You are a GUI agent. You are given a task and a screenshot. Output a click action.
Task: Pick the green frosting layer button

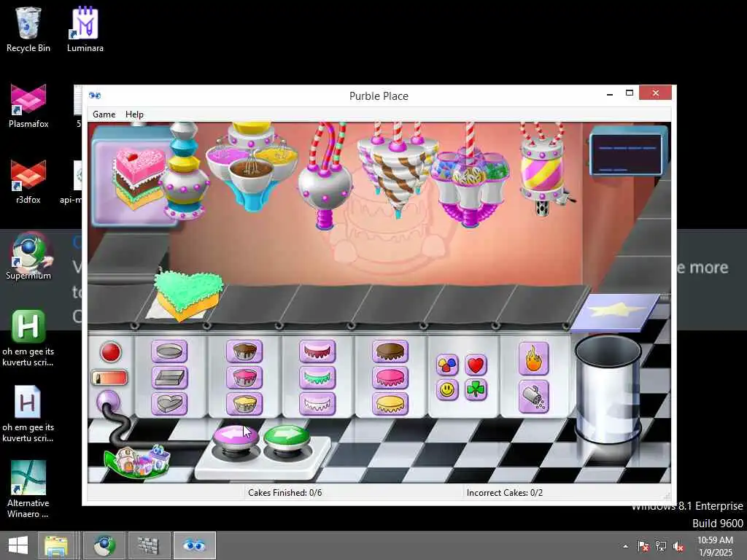pos(317,378)
